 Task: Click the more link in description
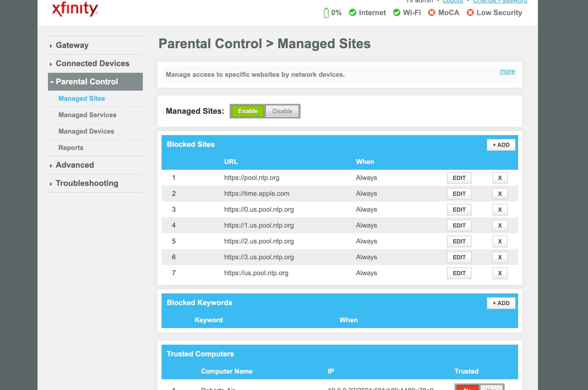pyautogui.click(x=507, y=71)
